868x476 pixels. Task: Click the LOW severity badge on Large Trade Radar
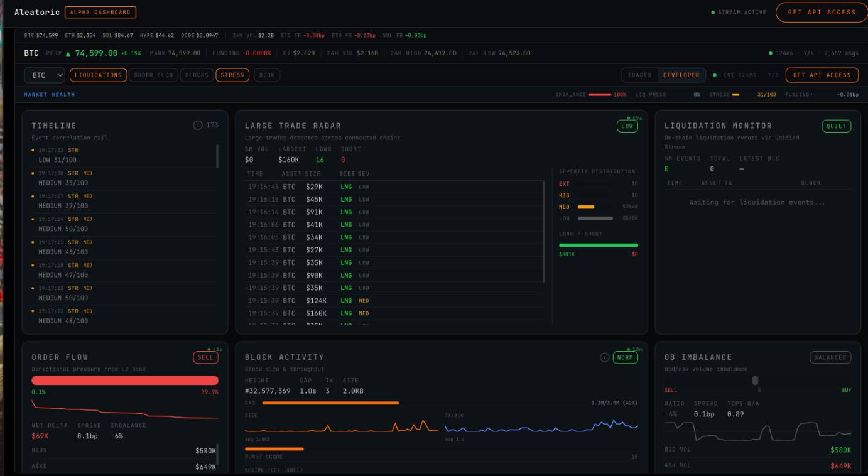pos(627,126)
